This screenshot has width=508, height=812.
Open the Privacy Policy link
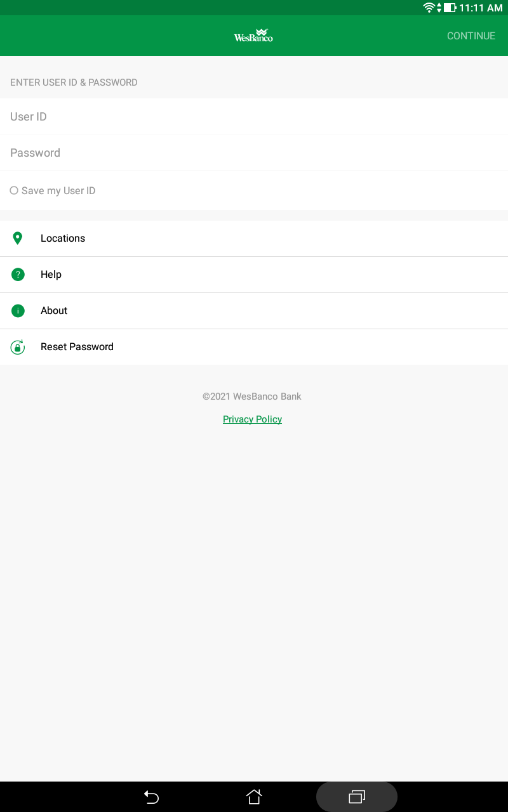point(252,419)
